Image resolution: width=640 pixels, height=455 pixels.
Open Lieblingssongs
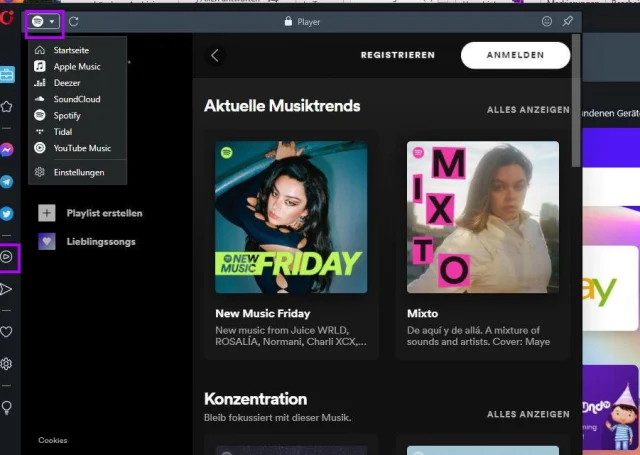(101, 242)
